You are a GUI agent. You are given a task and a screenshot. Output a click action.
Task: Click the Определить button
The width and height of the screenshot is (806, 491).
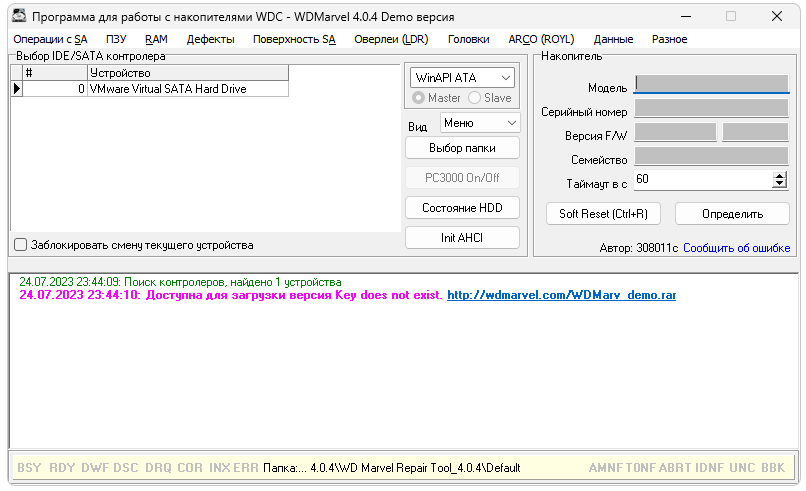click(732, 214)
